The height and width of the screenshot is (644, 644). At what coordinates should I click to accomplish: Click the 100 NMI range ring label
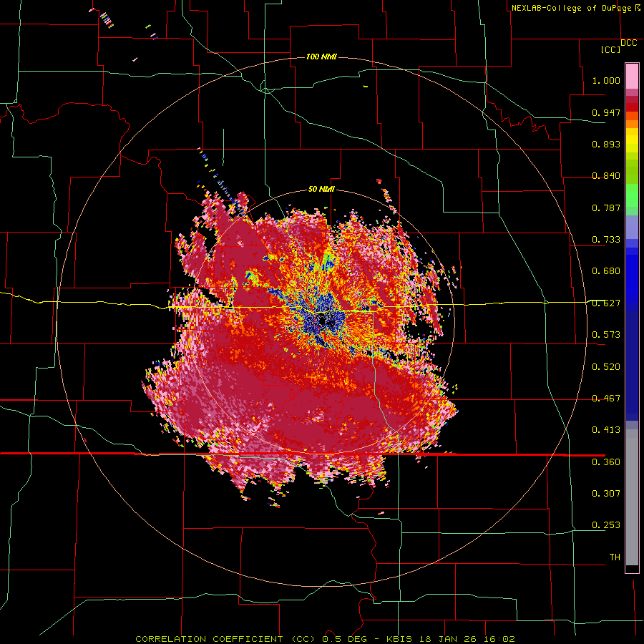[x=321, y=57]
